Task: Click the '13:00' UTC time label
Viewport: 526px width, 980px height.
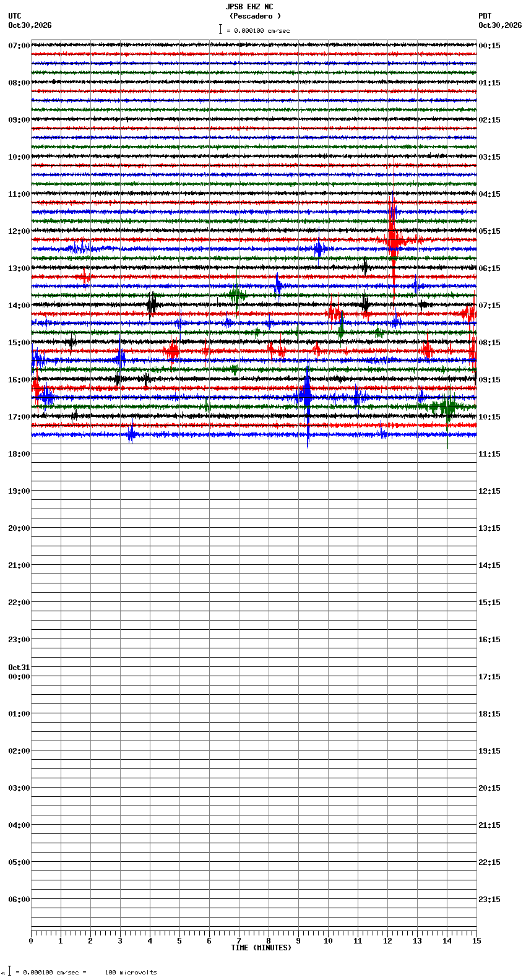Action: pyautogui.click(x=19, y=269)
